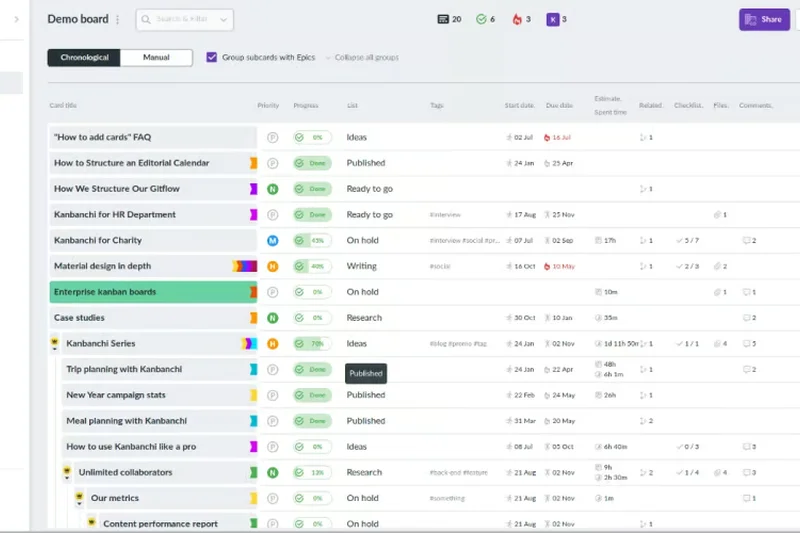Uncheck Group subcards with Epics checkbox
The width and height of the screenshot is (800, 533).
click(x=212, y=58)
